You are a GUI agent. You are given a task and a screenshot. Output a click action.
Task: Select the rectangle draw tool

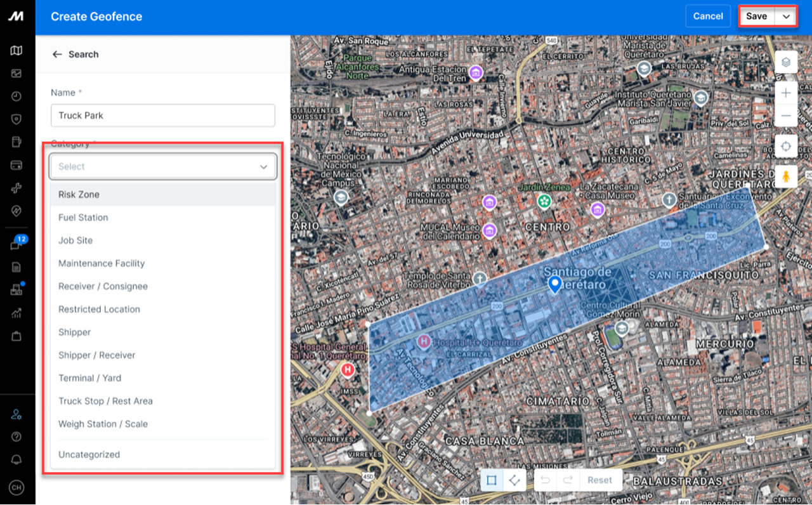point(491,480)
